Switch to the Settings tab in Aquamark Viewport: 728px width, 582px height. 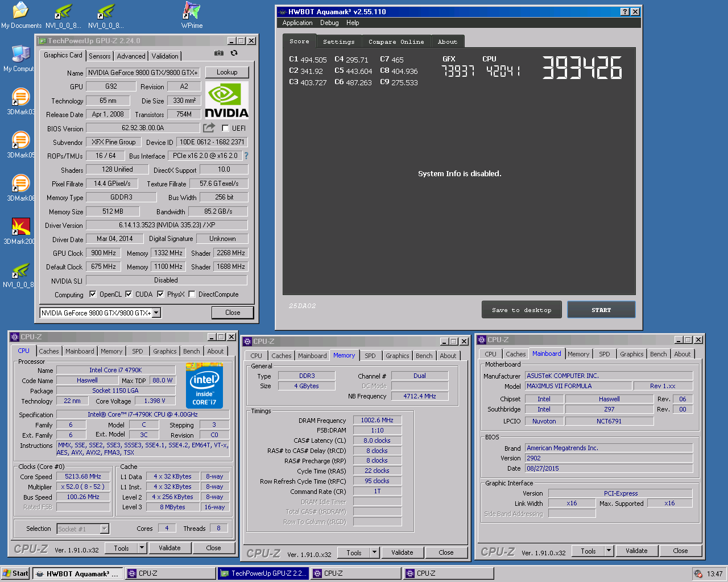tap(338, 41)
